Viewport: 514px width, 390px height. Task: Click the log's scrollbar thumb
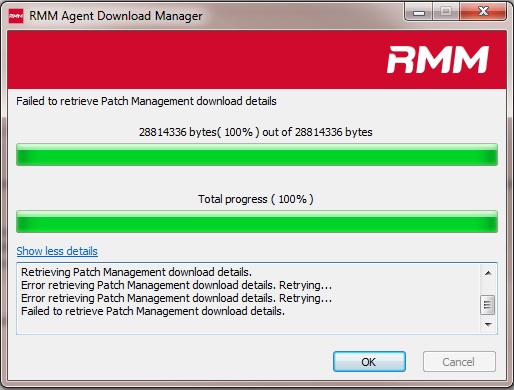click(487, 305)
